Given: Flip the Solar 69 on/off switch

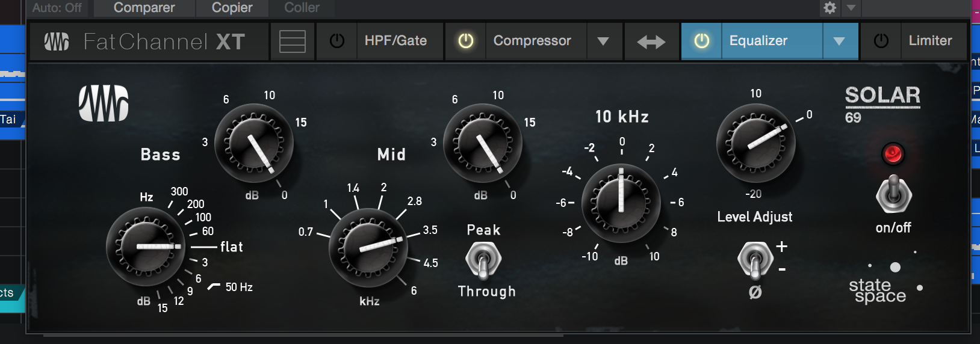Looking at the screenshot, I should coord(894,194).
